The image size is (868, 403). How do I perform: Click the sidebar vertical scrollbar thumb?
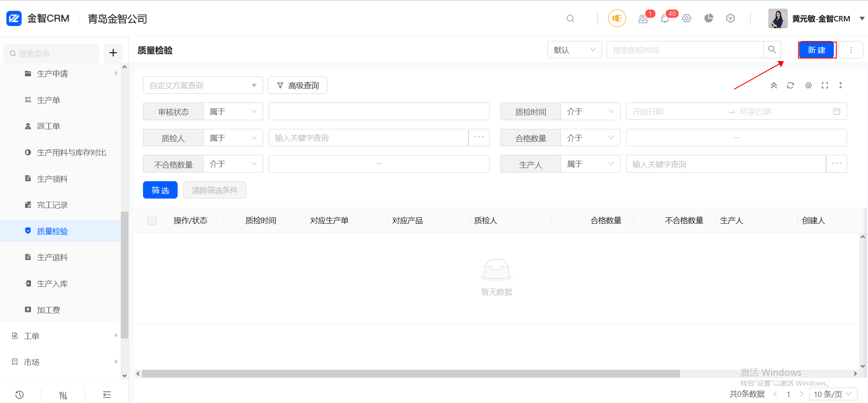[124, 275]
